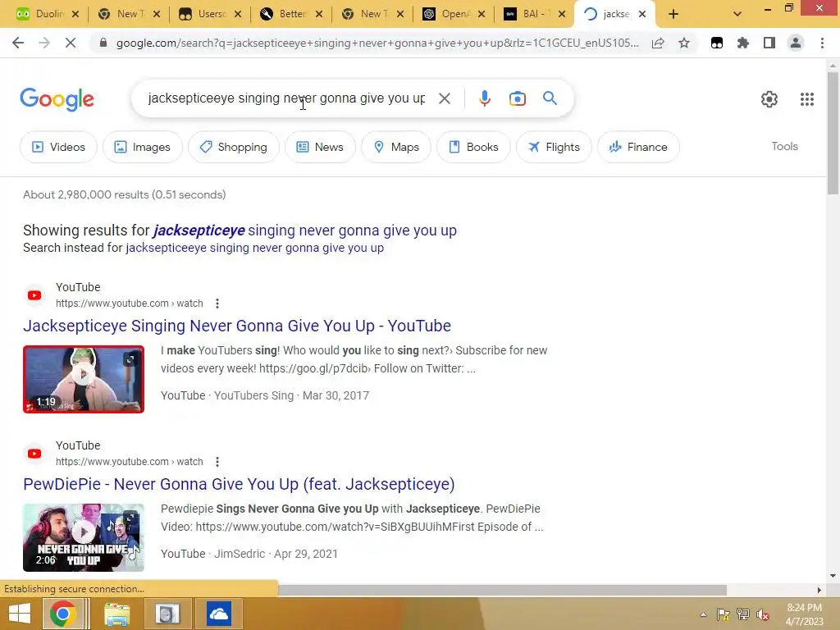840x630 pixels.
Task: Open the muted volume tray icon
Action: 761,614
